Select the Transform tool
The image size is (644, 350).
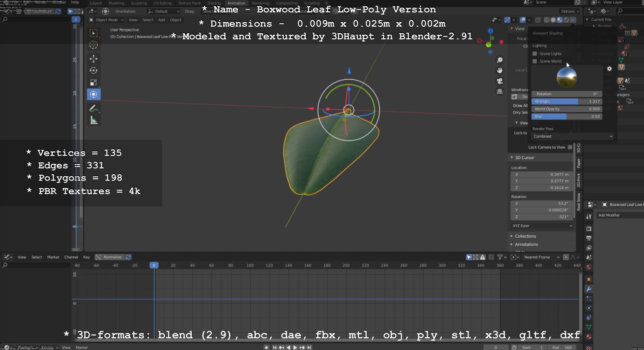click(94, 94)
